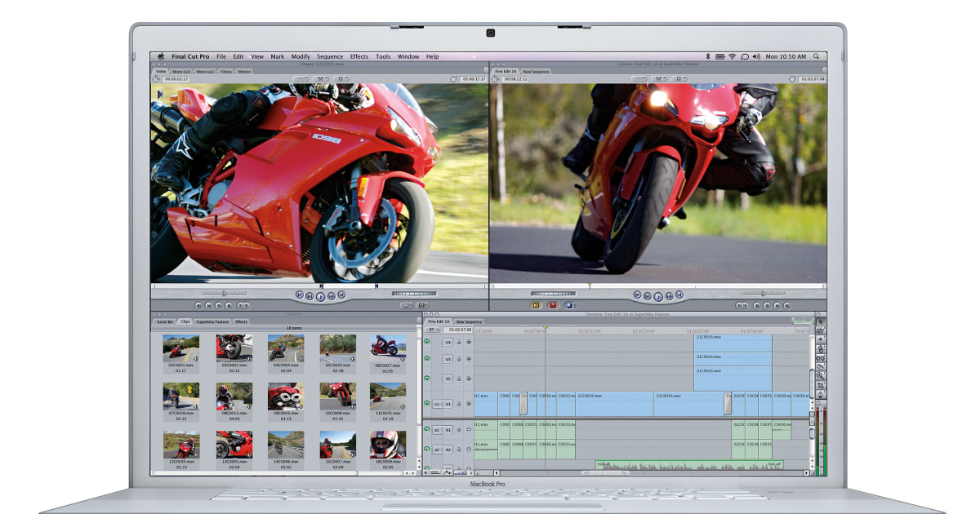Select the Slip tool in tool palette
The height and width of the screenshot is (514, 980).
tap(821, 357)
